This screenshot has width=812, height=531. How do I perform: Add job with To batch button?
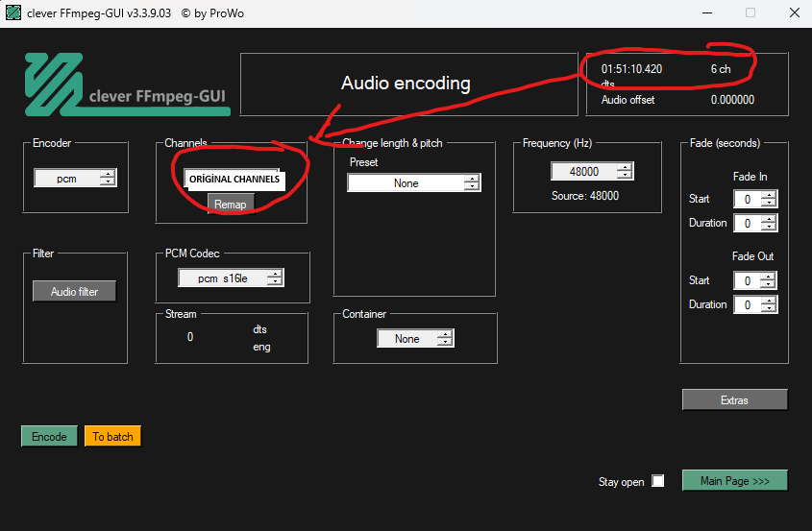point(112,436)
